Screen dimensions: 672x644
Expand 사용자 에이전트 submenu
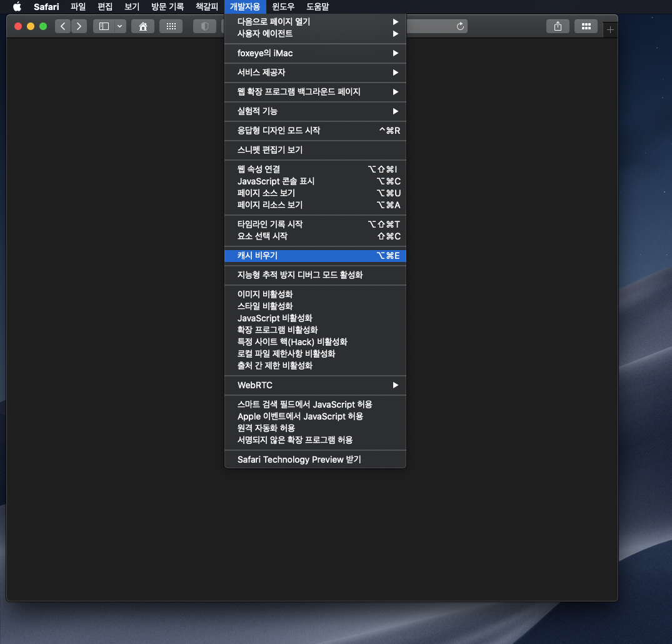pos(316,33)
